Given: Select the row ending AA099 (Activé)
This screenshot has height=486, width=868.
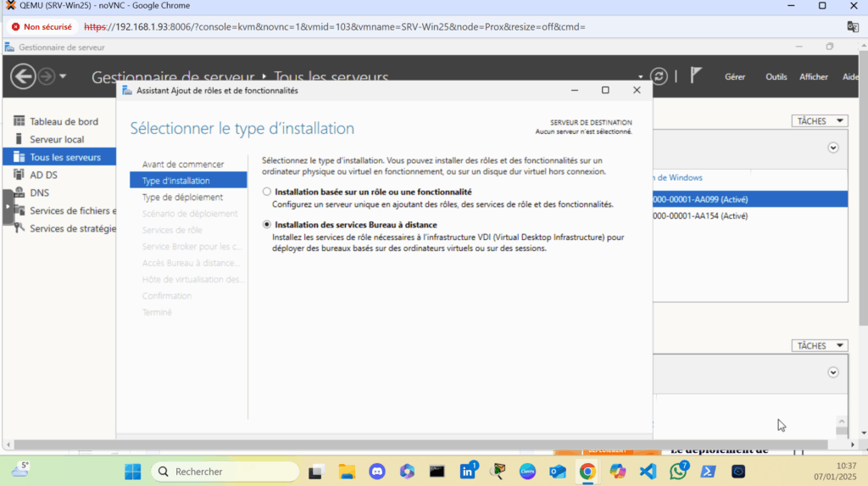Looking at the screenshot, I should point(750,199).
